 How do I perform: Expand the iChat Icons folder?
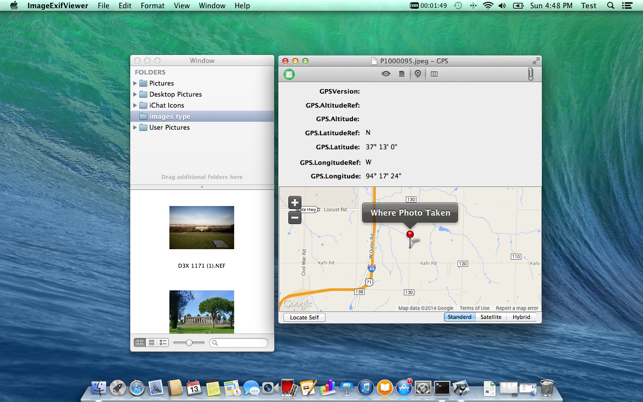(x=135, y=105)
